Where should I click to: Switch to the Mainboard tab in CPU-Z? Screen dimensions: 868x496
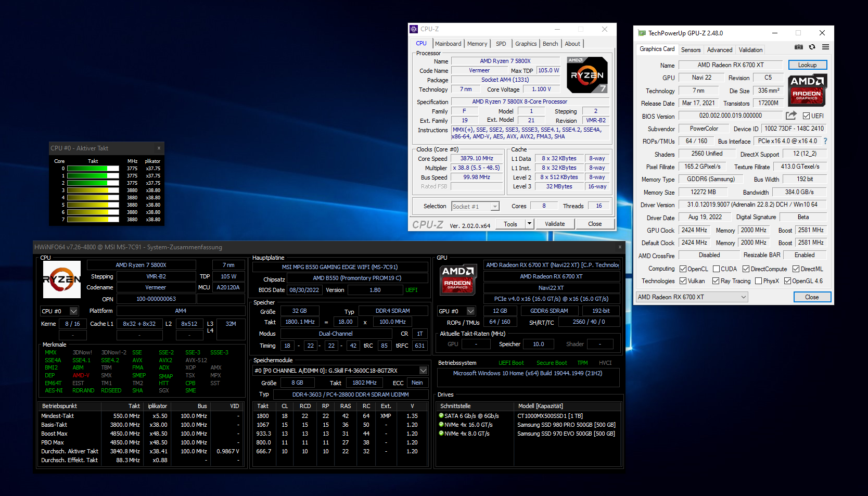pos(448,44)
